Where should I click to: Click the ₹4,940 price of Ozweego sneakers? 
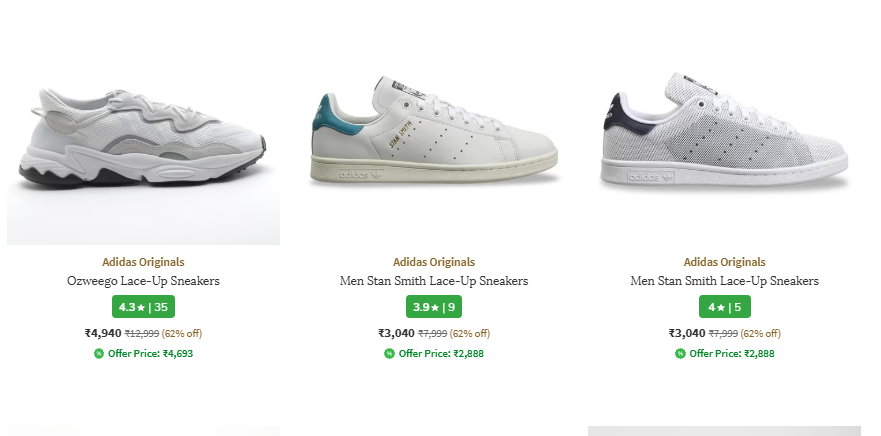tap(103, 333)
